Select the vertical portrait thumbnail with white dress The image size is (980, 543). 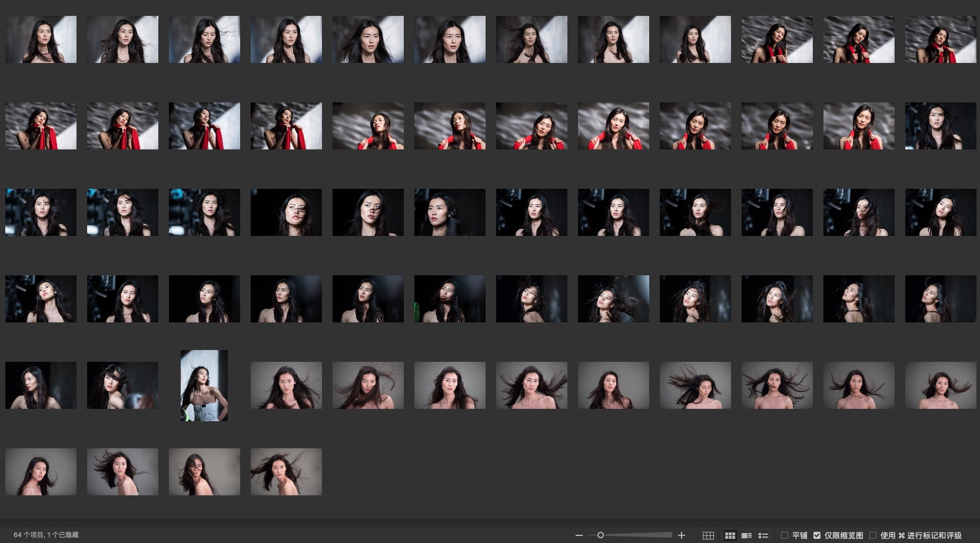click(204, 385)
